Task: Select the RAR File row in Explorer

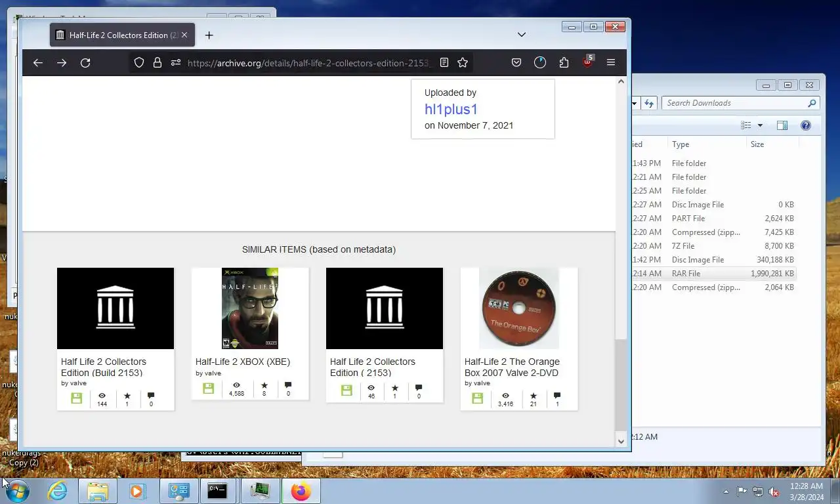Action: pyautogui.click(x=714, y=274)
